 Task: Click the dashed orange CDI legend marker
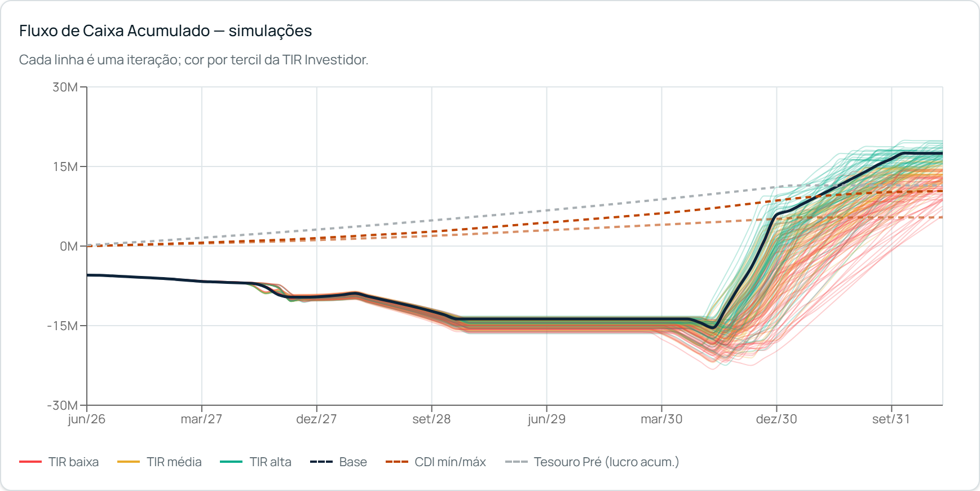(x=397, y=462)
